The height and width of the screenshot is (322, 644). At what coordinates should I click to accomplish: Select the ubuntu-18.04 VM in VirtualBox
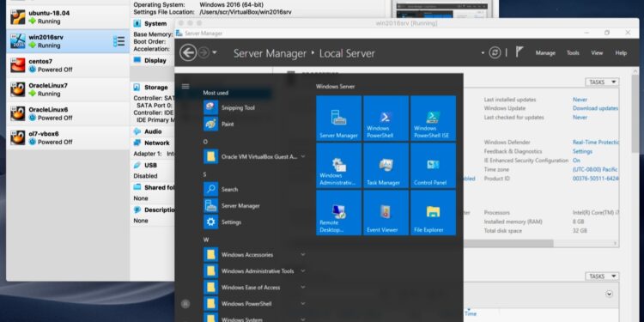68,17
